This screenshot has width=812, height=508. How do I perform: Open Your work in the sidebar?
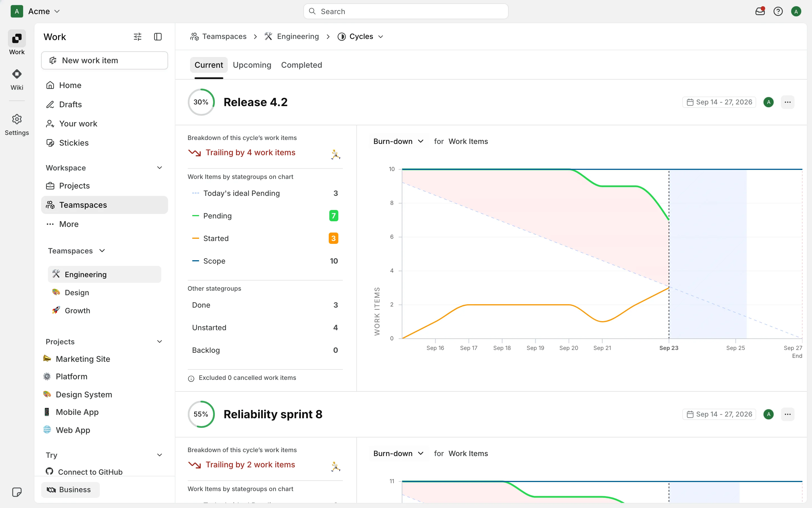point(104,124)
